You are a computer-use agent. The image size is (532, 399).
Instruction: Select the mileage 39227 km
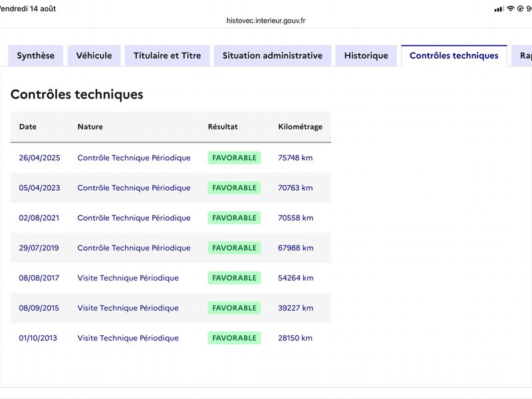296,308
